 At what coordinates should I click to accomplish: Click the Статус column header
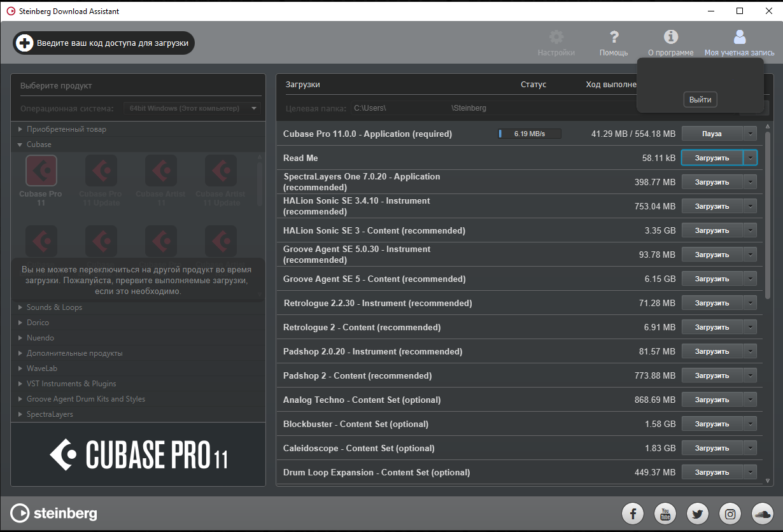[533, 84]
